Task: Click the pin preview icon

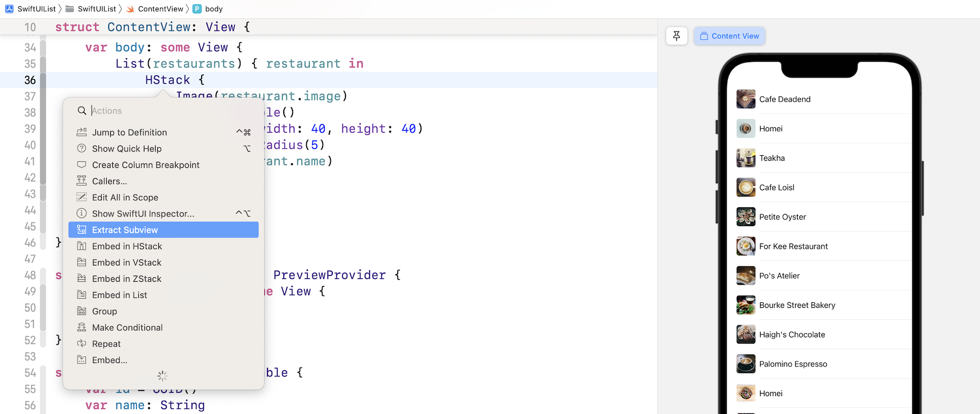Action: point(676,36)
